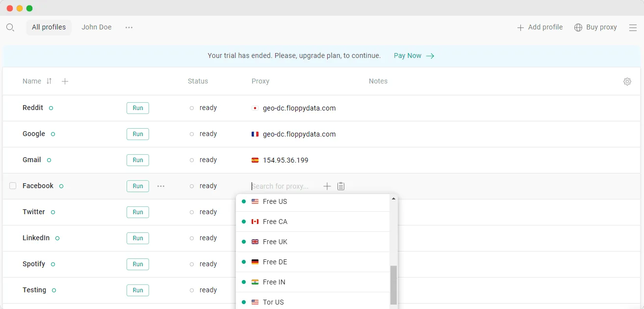Click the Japan flag on Reddit proxy
This screenshot has height=309, width=644.
tap(255, 108)
